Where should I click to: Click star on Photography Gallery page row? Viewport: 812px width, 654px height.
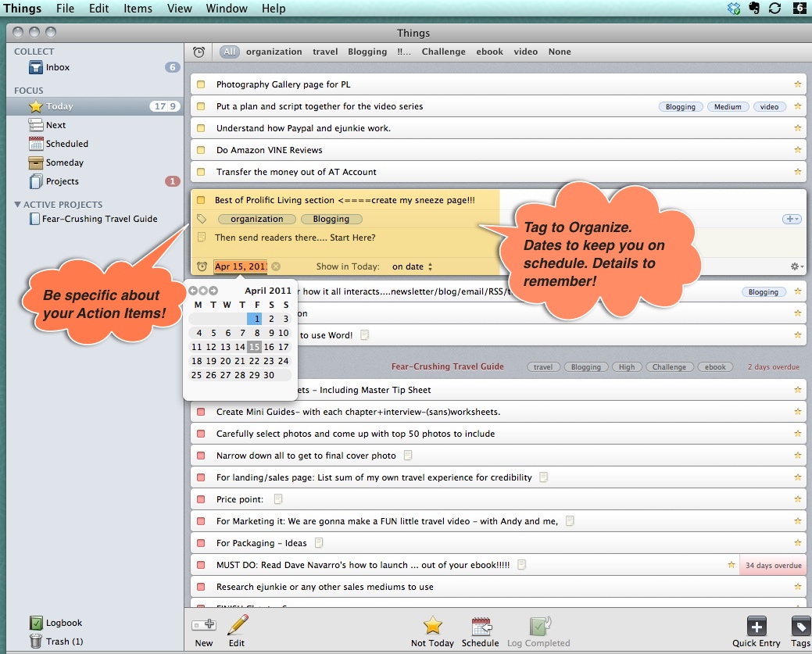pos(797,84)
